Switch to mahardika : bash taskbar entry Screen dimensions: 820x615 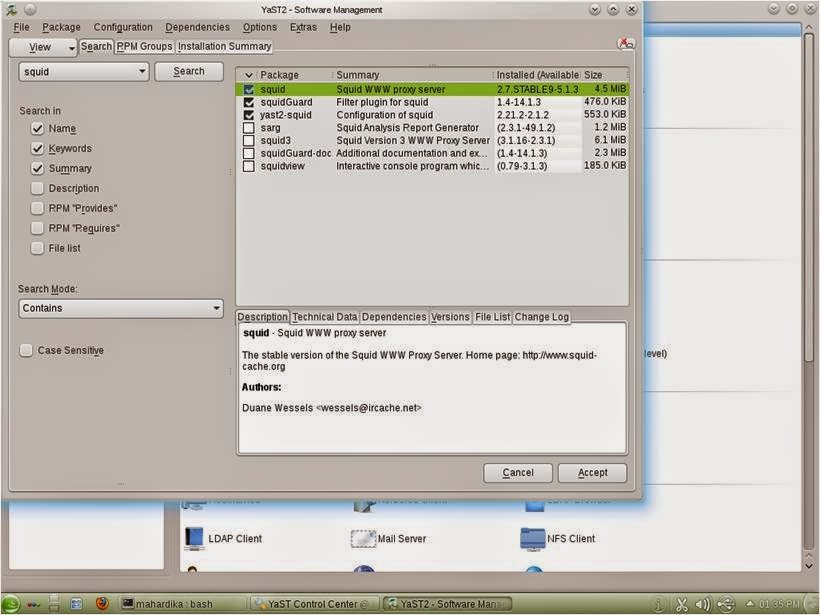pyautogui.click(x=181, y=604)
